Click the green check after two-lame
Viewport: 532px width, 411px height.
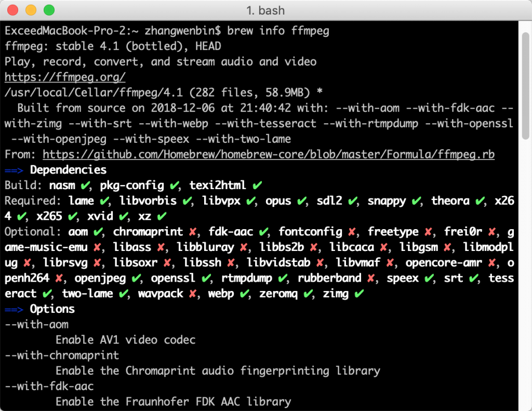[x=124, y=294]
